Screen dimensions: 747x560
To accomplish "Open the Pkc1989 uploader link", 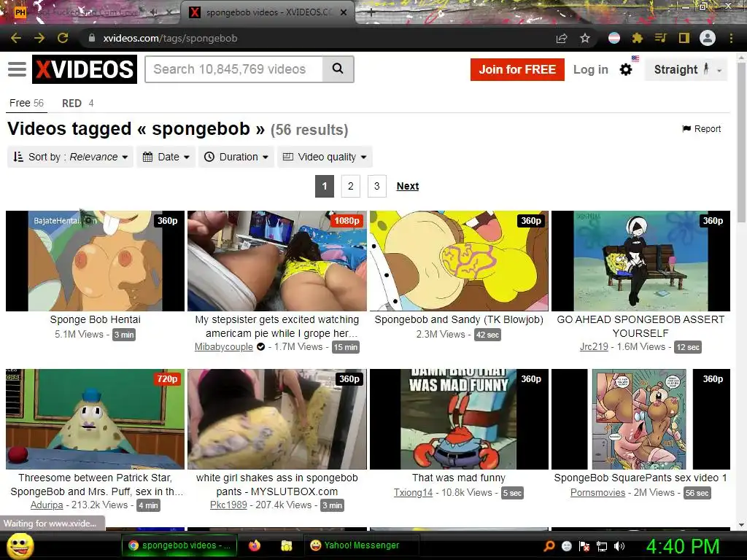I will (228, 505).
